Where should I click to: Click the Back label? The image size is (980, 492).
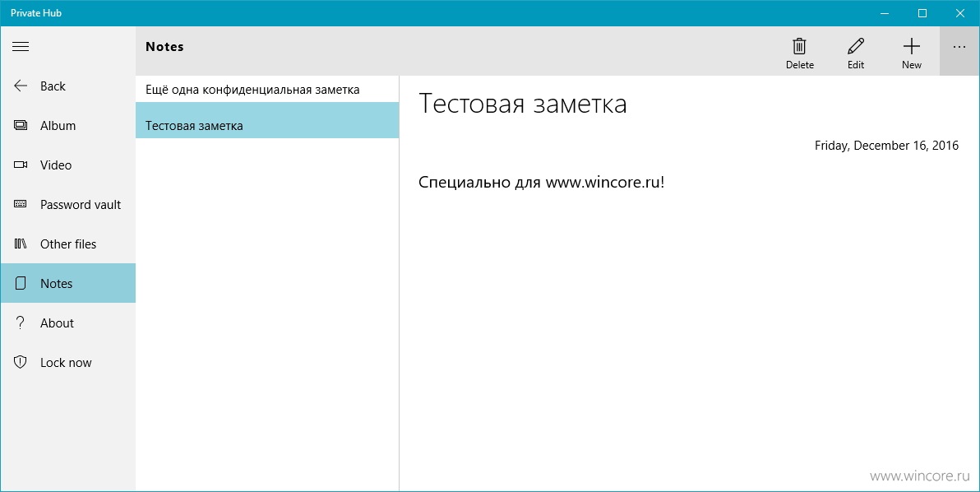pos(53,86)
